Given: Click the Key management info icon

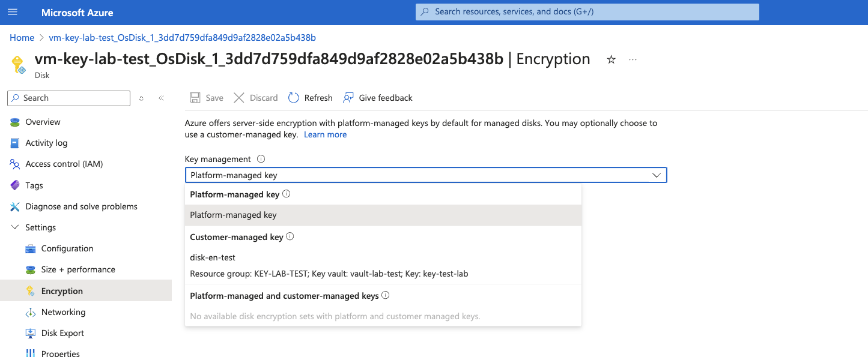Looking at the screenshot, I should pyautogui.click(x=261, y=159).
